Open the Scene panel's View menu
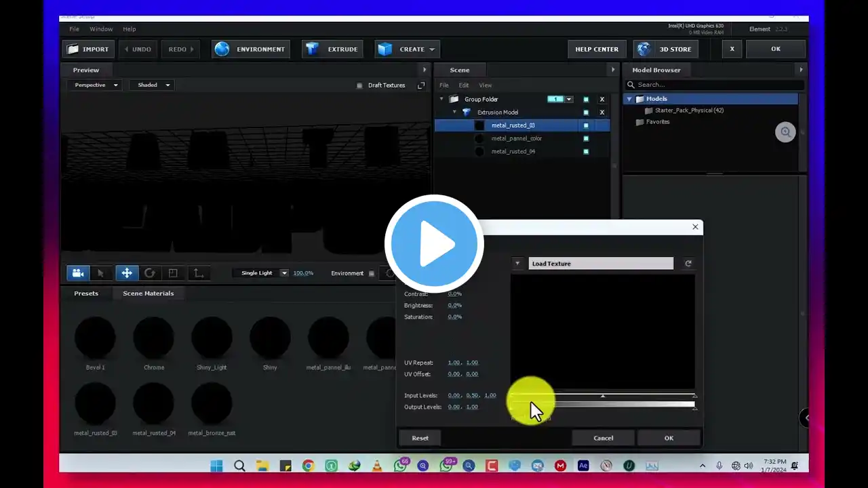 [486, 85]
